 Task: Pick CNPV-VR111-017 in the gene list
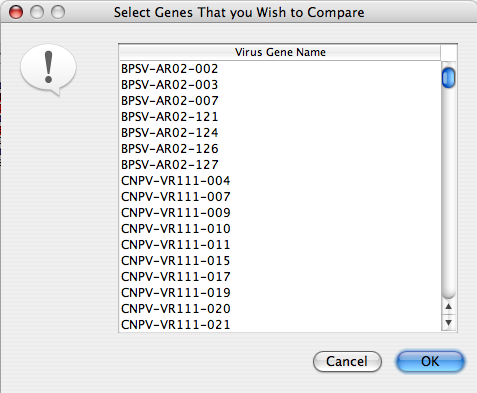click(x=280, y=277)
